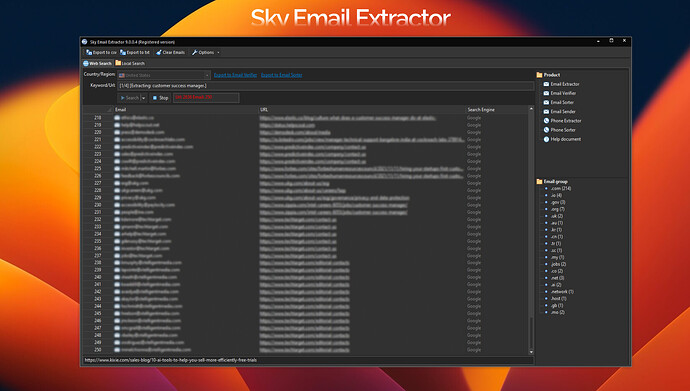The width and height of the screenshot is (690, 391).
Task: Select the .au (1) email group
Action: coord(557,223)
